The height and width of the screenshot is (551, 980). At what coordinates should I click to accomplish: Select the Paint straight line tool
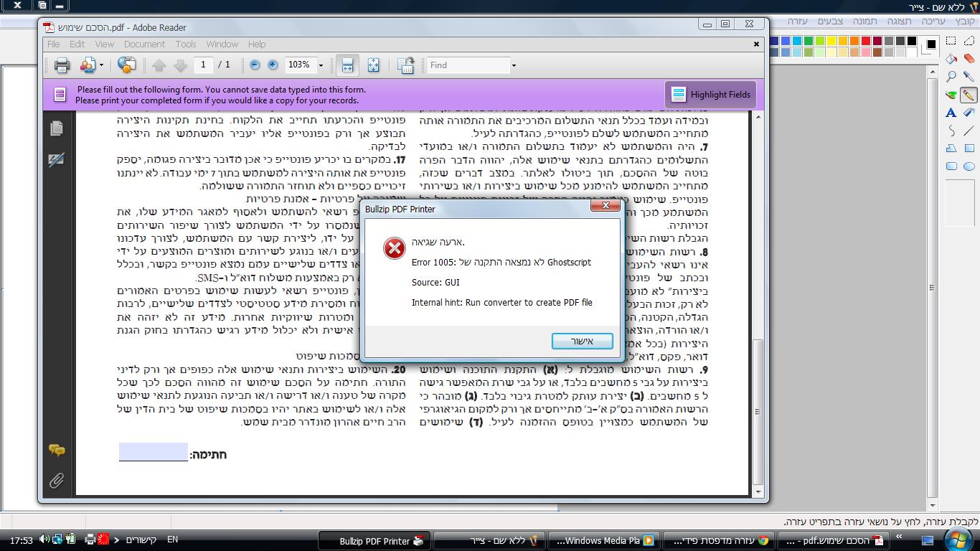click(969, 131)
